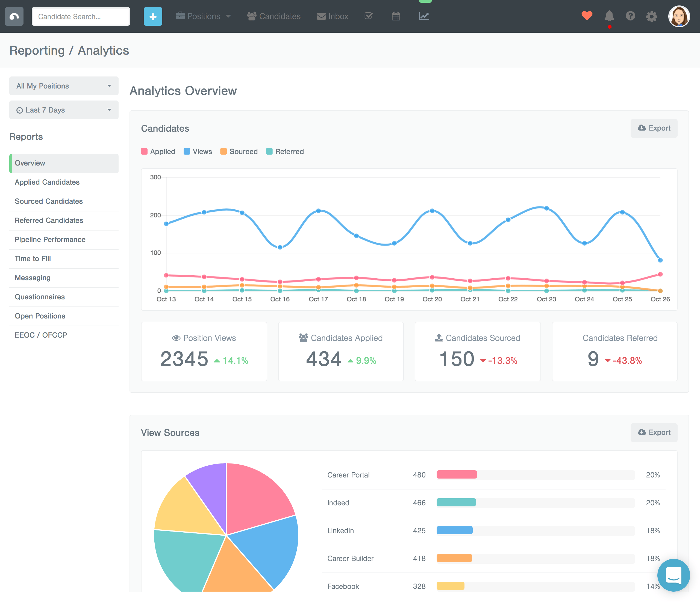Export the Candidates chart
The image size is (700, 602).
pos(654,128)
